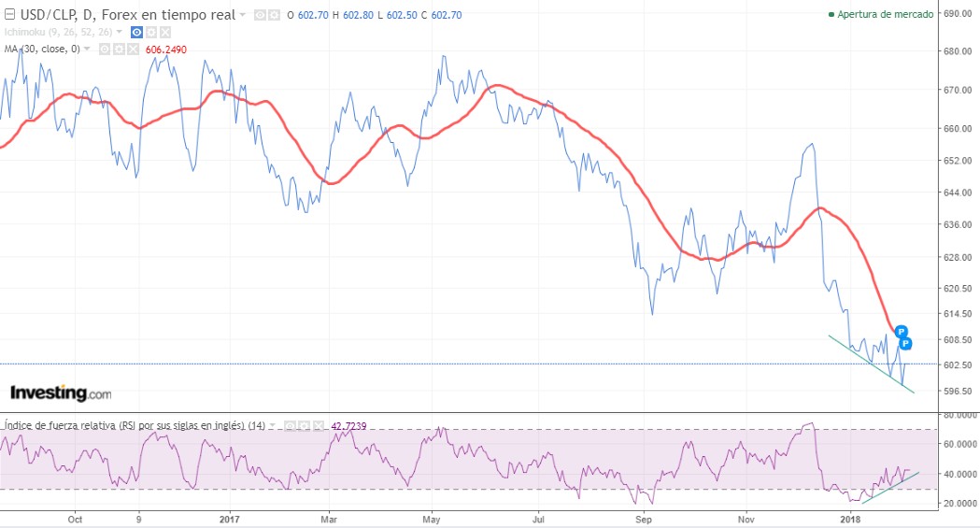This screenshot has height=528, width=980.
Task: Click the 614.50 price axis label
Action: coord(957,314)
